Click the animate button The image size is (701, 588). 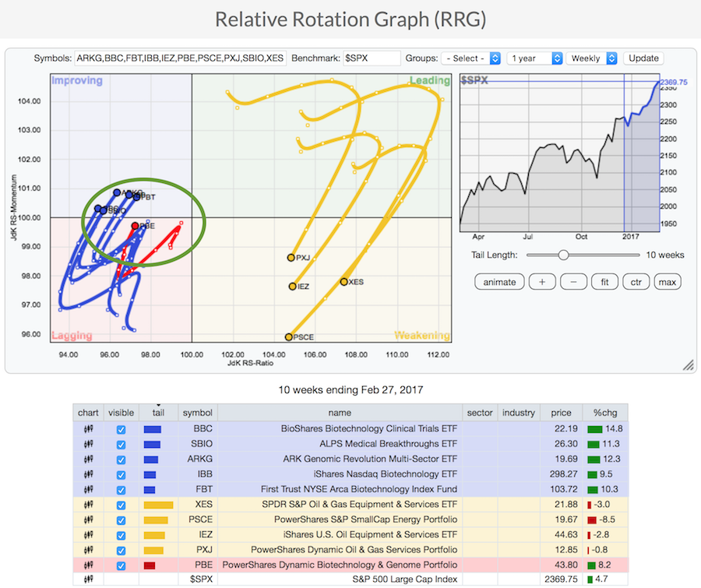tap(499, 282)
